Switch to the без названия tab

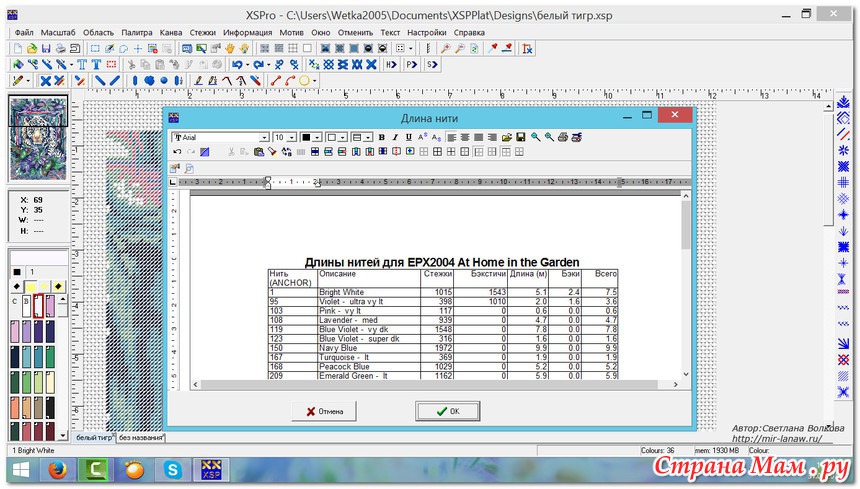141,438
